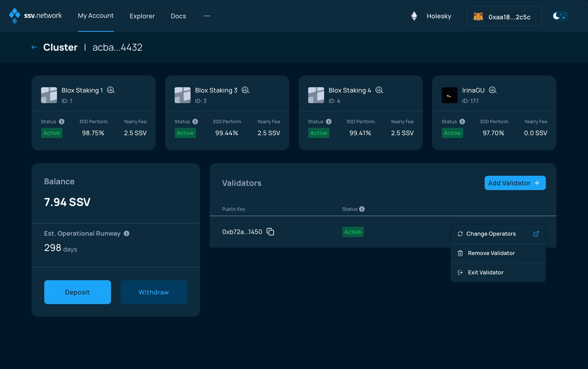
Task: Click the MetaMask fox icon
Action: pyautogui.click(x=478, y=16)
